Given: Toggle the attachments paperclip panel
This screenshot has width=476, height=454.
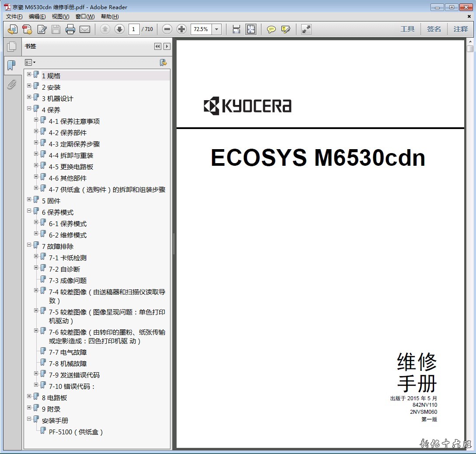Looking at the screenshot, I should (12, 84).
